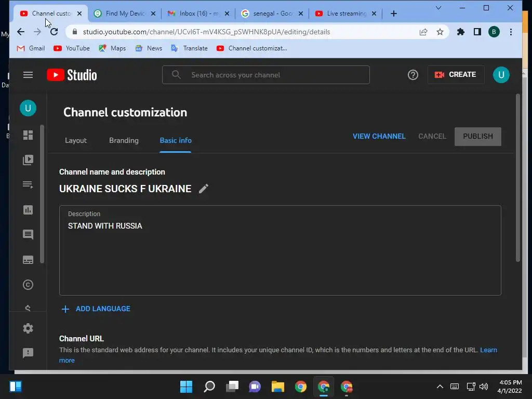Open File Explorer from taskbar
532x399 pixels.
tap(277, 387)
